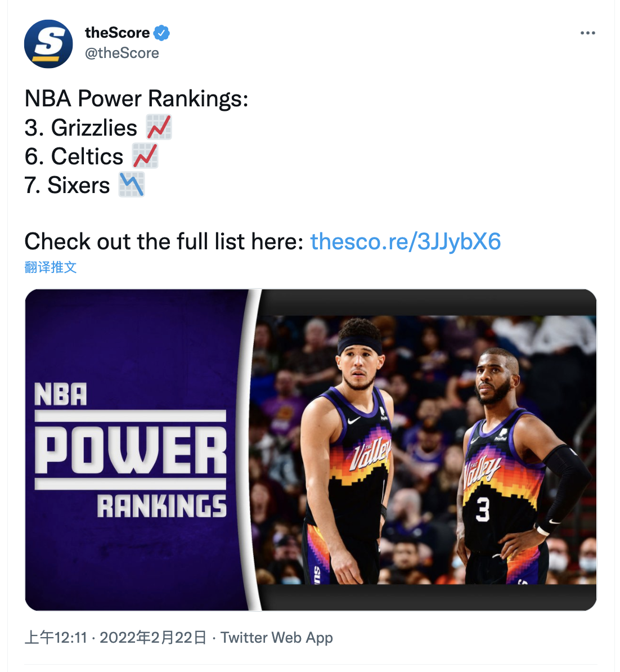The image size is (620, 672).
Task: Click theScore profile avatar logo
Action: 48,44
